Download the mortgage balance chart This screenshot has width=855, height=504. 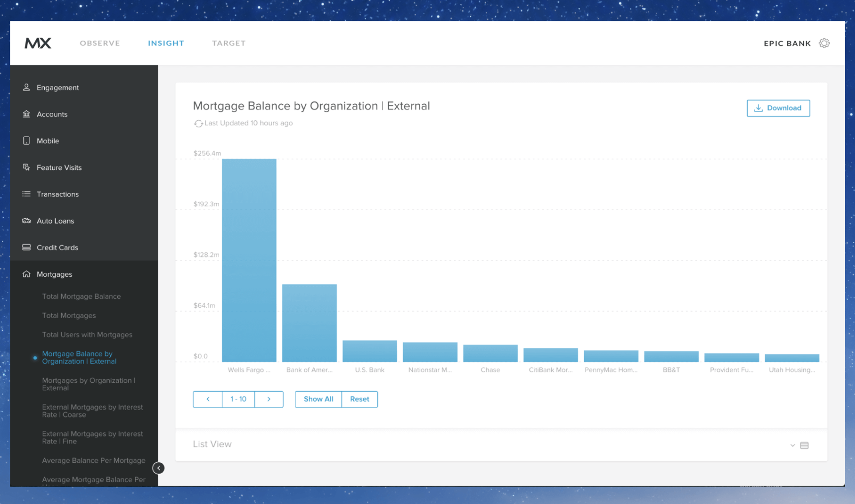778,108
